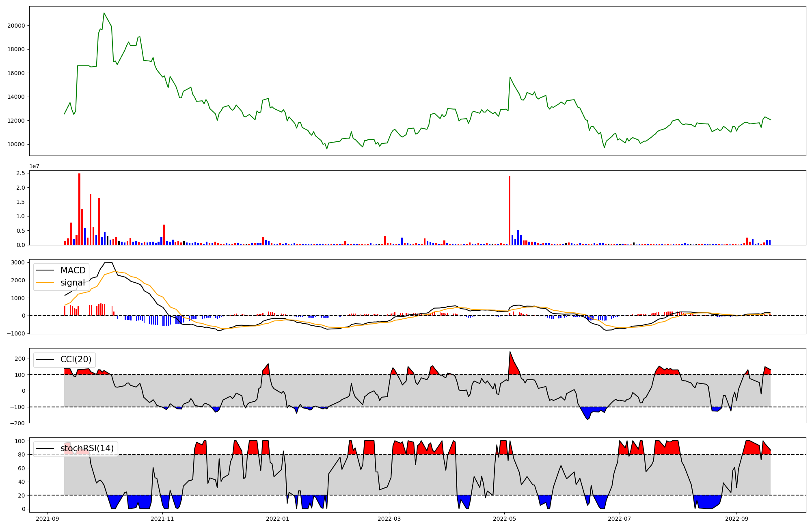This screenshot has height=528, width=812.
Task: Click the 2021-09 date tick label
Action: click(x=48, y=519)
